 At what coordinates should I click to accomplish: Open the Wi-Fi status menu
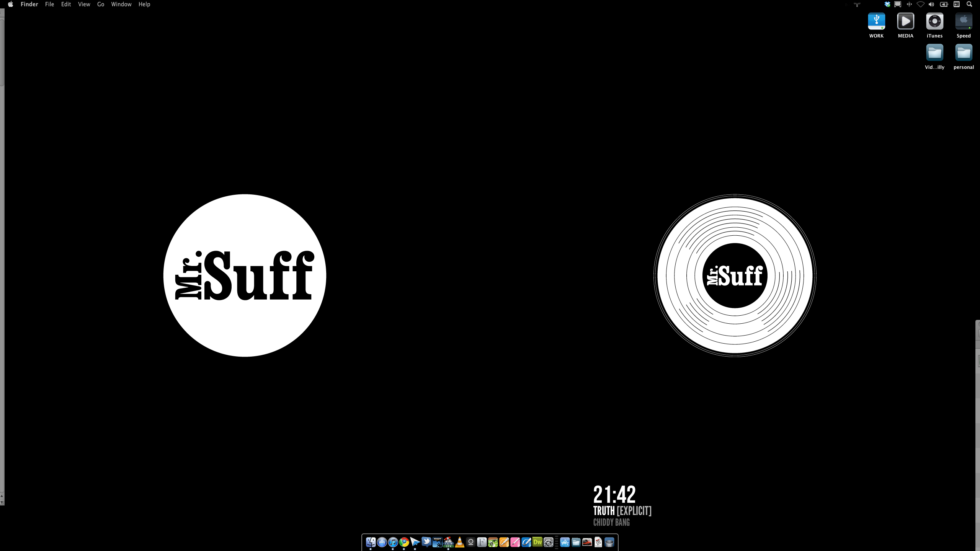tap(920, 4)
